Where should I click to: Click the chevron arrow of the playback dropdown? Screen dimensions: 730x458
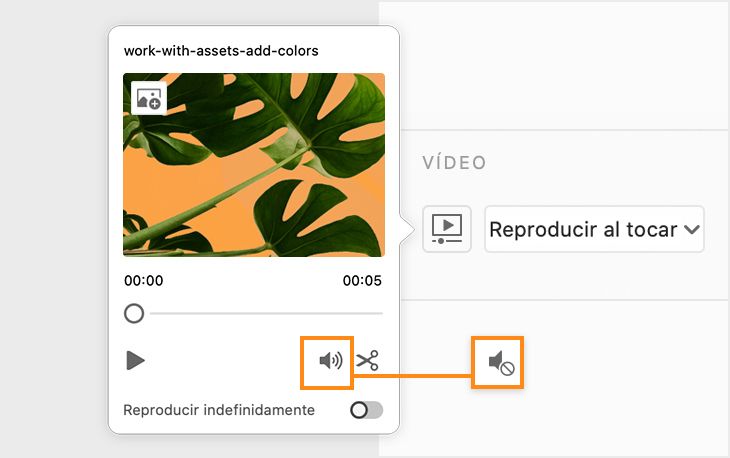[691, 230]
